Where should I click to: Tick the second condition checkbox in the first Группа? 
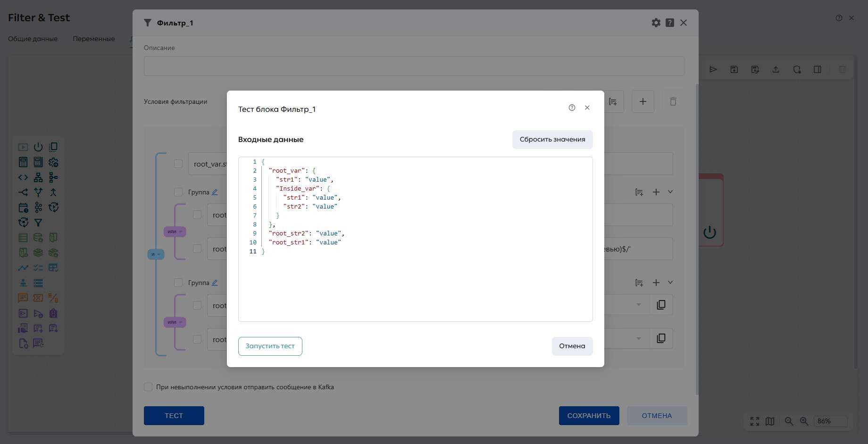197,249
